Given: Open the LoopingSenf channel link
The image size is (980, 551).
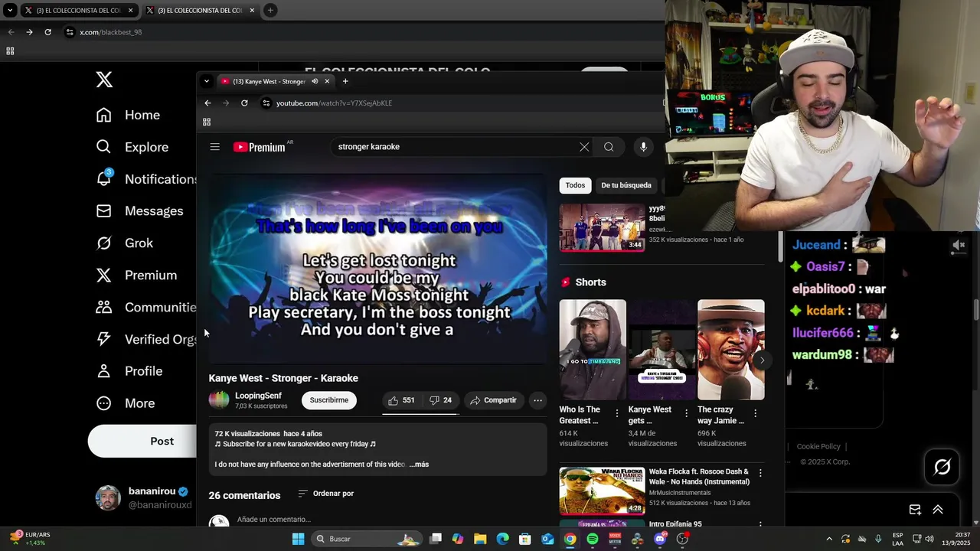Looking at the screenshot, I should (x=258, y=396).
